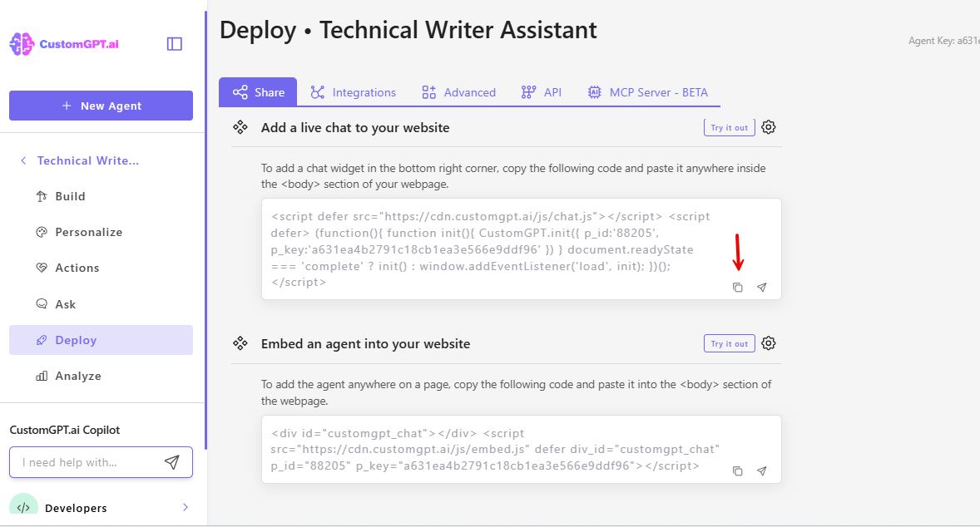The width and height of the screenshot is (980, 527).
Task: Copy the live chat script code
Action: pyautogui.click(x=738, y=288)
